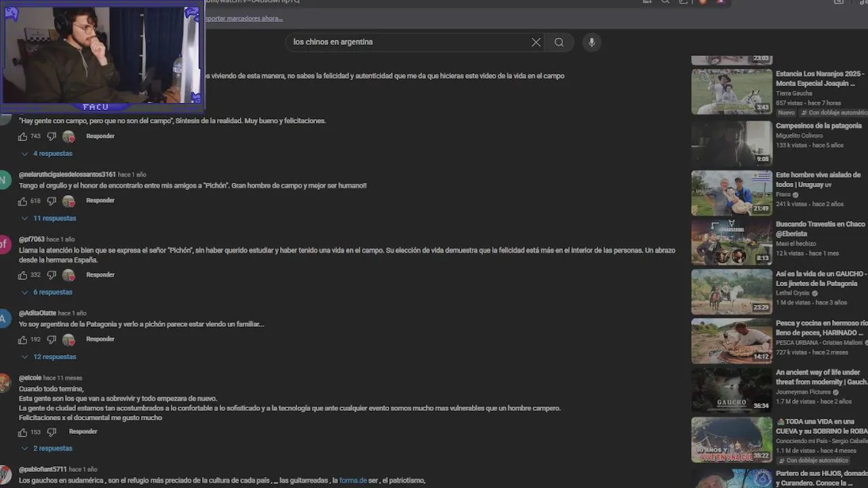This screenshot has height=488, width=868.
Task: Open @elcole channel username link
Action: [x=30, y=378]
